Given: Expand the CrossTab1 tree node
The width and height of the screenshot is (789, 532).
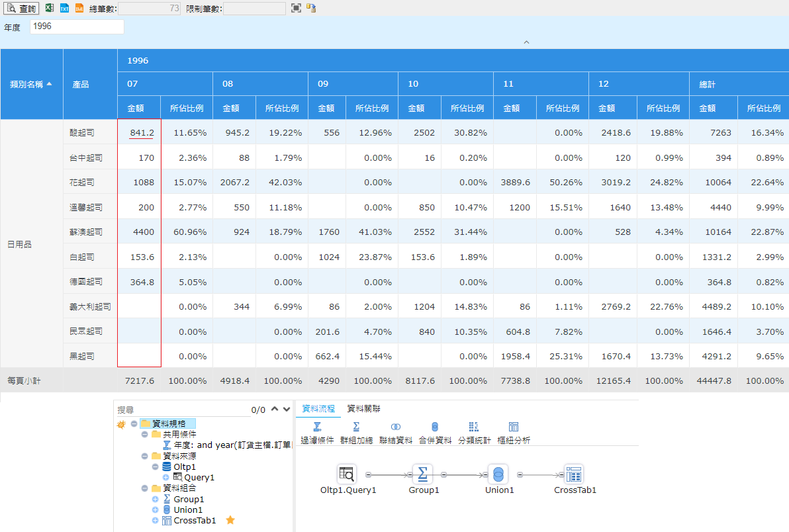Looking at the screenshot, I should point(155,521).
